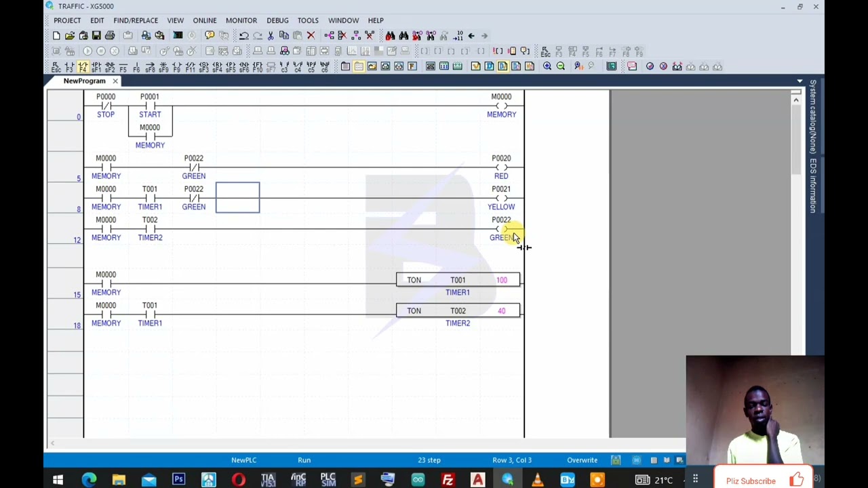The height and width of the screenshot is (488, 868).
Task: Select the Esc arrow selection tool
Action: click(x=56, y=66)
